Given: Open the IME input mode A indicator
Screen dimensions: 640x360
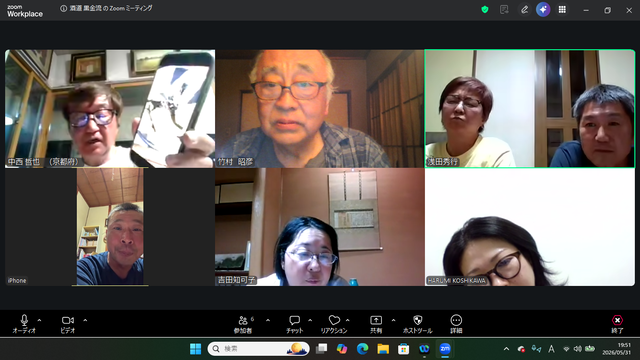Looking at the screenshot, I should [x=551, y=349].
